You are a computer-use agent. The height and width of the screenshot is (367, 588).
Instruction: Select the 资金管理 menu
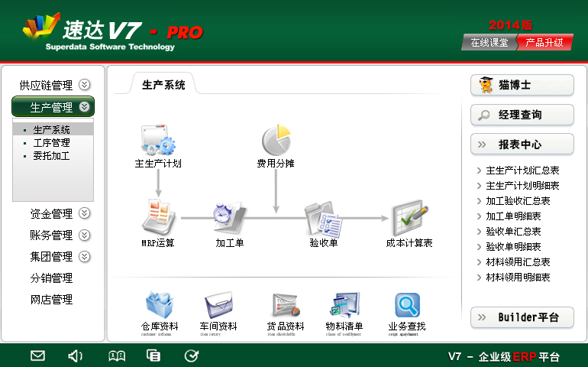[51, 214]
